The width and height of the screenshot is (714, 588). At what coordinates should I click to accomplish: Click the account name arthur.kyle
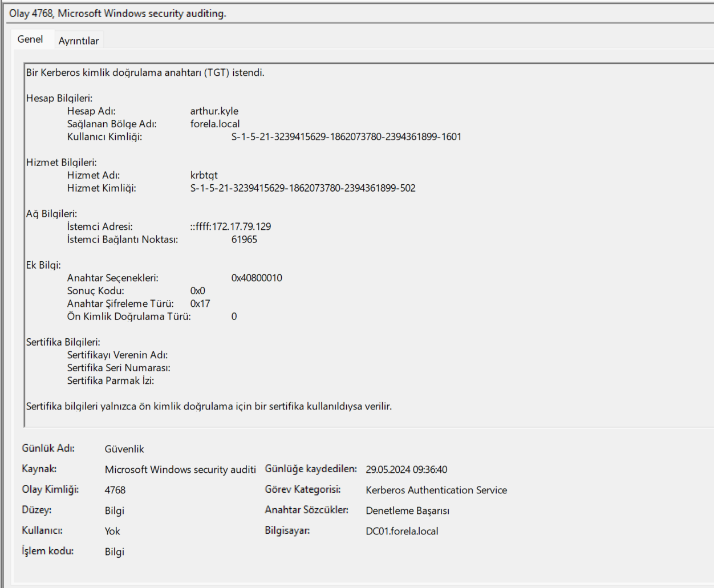214,111
